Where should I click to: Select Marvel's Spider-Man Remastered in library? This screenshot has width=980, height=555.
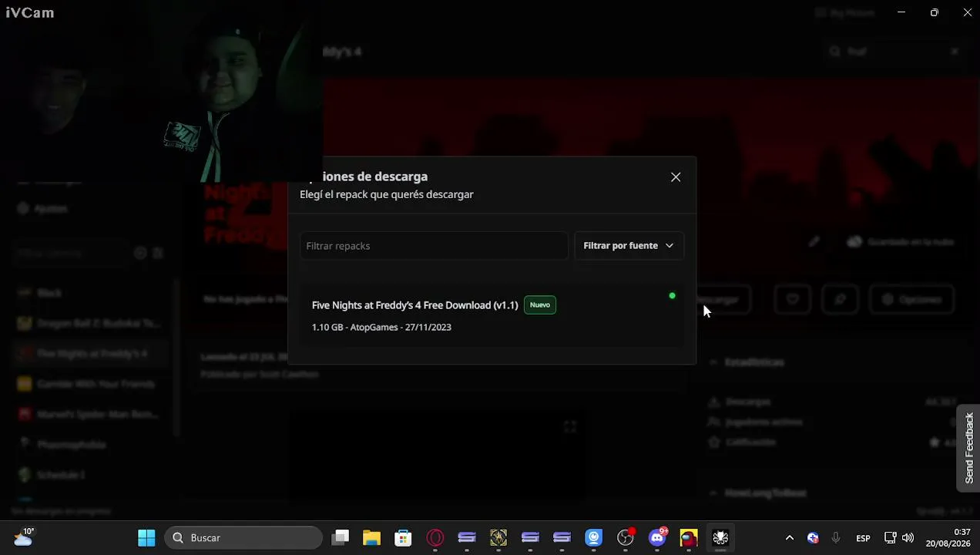point(89,414)
